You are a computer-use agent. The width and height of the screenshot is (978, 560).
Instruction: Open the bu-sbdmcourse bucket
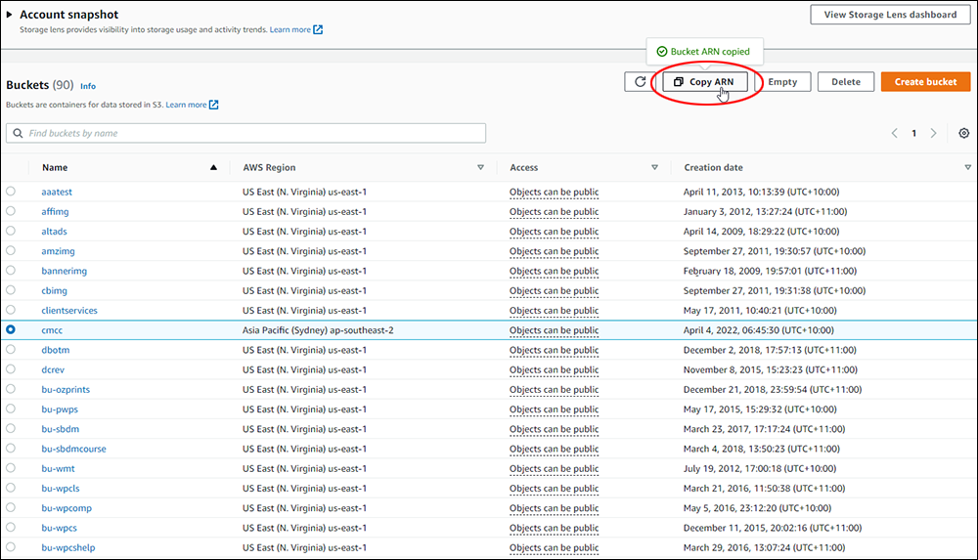coord(73,449)
